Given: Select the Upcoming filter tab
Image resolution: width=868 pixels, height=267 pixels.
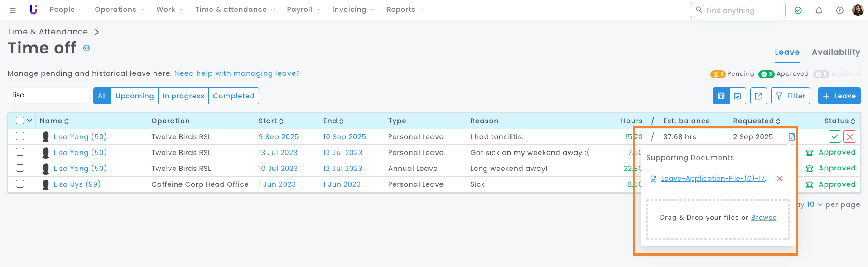Looking at the screenshot, I should (135, 96).
